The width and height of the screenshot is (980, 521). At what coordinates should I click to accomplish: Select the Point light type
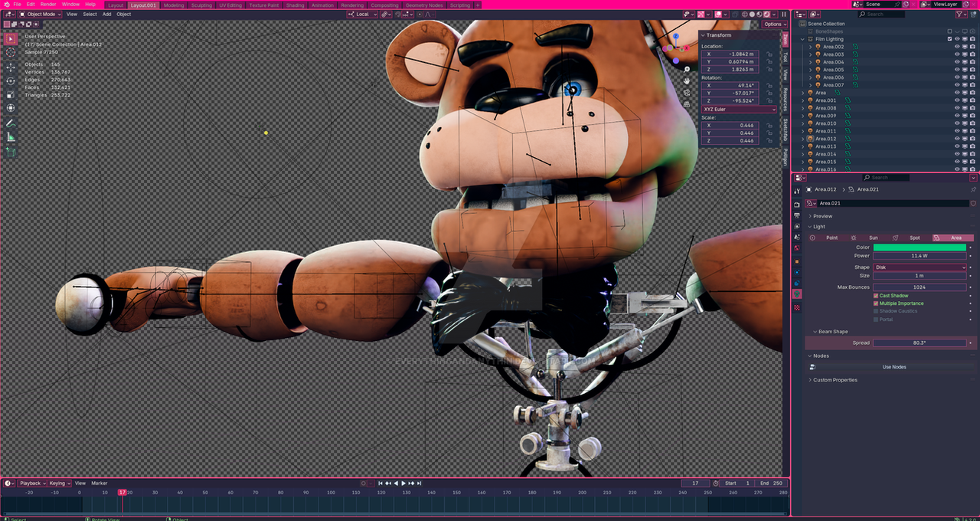point(828,238)
